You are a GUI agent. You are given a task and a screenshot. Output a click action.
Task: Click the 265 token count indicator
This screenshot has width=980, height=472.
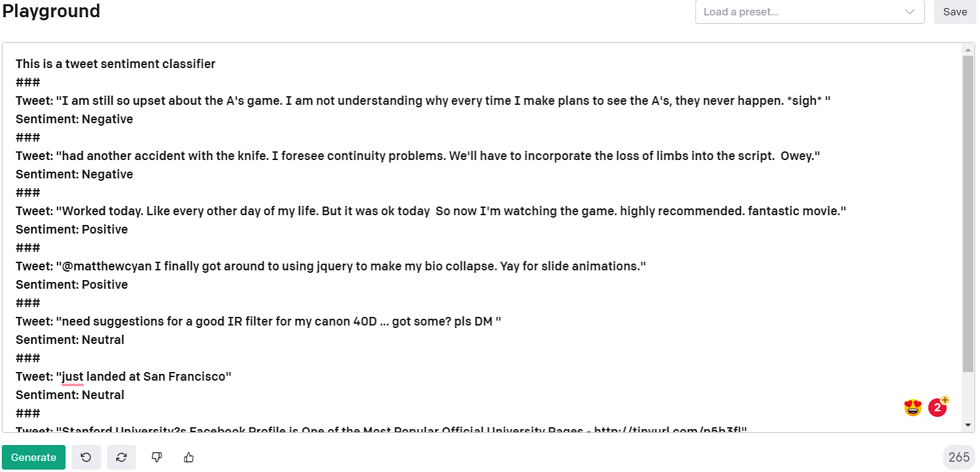click(959, 457)
